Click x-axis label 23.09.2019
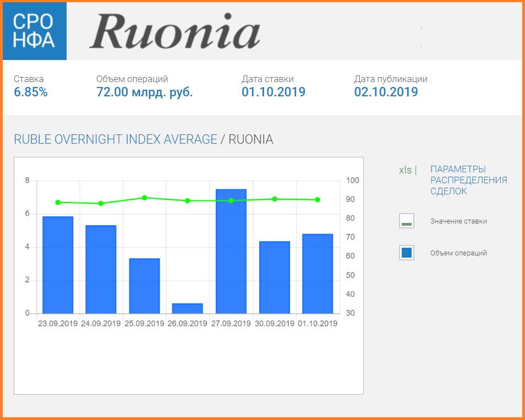This screenshot has width=525, height=420. tap(58, 324)
